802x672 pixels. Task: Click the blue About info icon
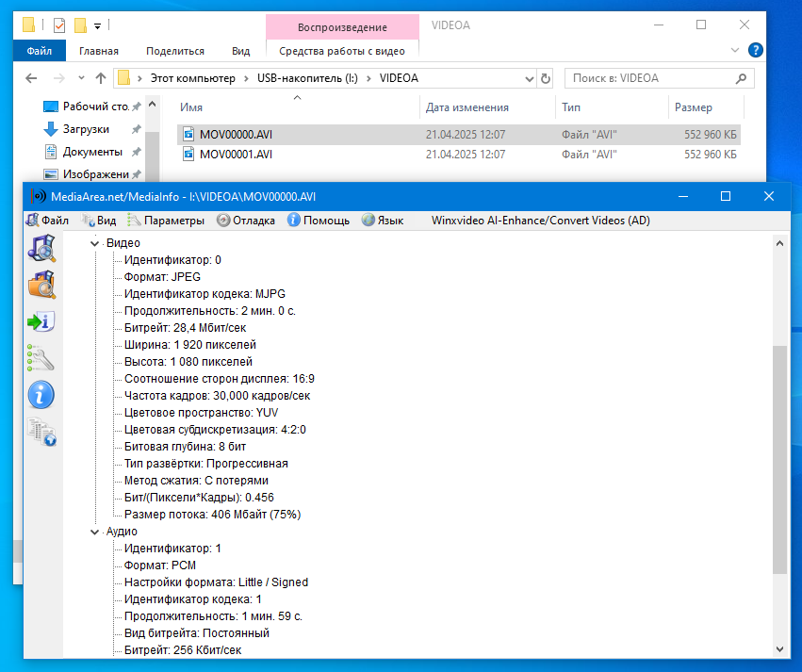coord(41,394)
